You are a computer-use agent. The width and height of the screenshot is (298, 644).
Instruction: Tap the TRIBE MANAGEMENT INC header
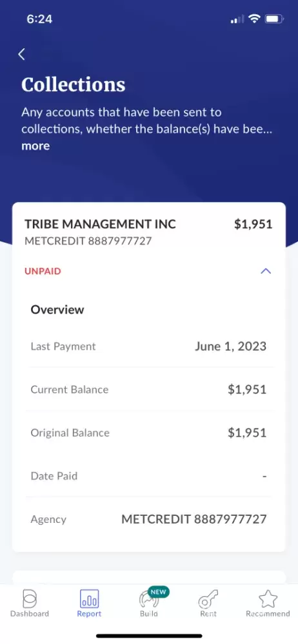tap(101, 224)
